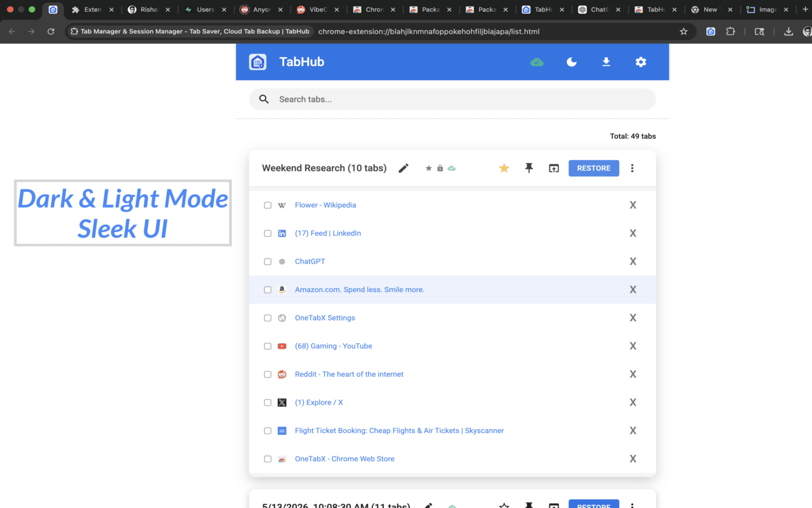Image resolution: width=812 pixels, height=508 pixels.
Task: Click the Total: 49 tabs label
Action: (632, 136)
